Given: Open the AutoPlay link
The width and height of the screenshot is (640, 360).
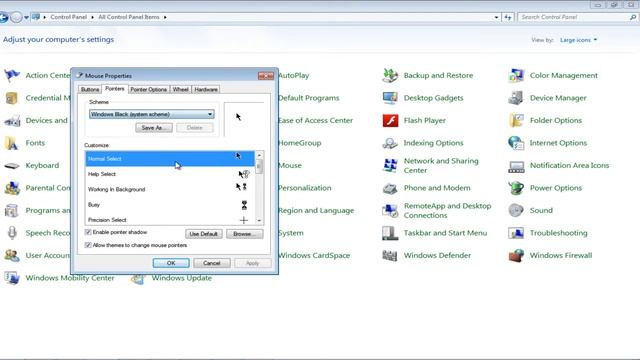Looking at the screenshot, I should [x=293, y=76].
